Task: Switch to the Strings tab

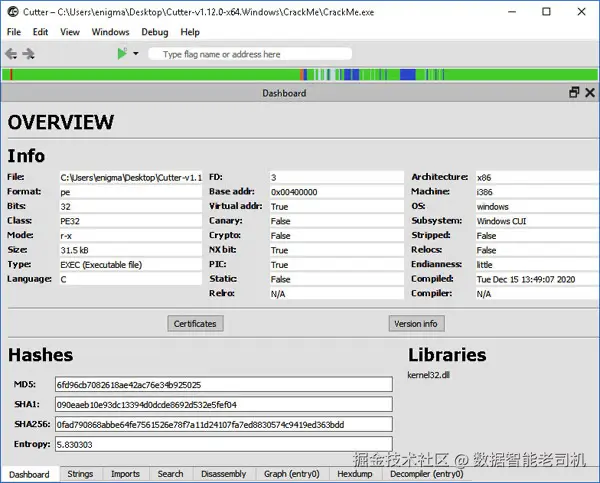Action: point(80,474)
